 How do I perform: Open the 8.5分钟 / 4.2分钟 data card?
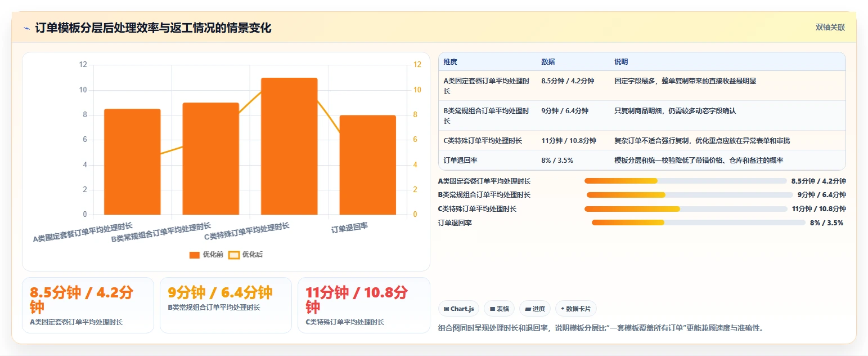[88, 305]
